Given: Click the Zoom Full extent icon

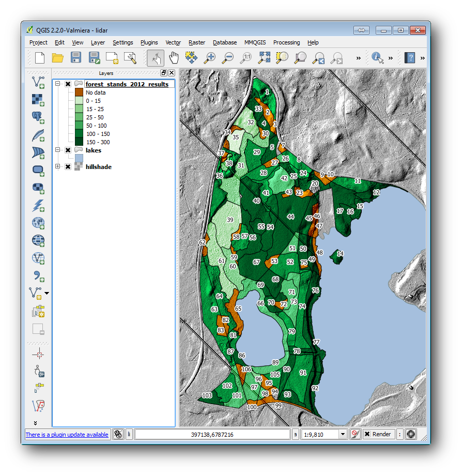Looking at the screenshot, I should (x=264, y=58).
